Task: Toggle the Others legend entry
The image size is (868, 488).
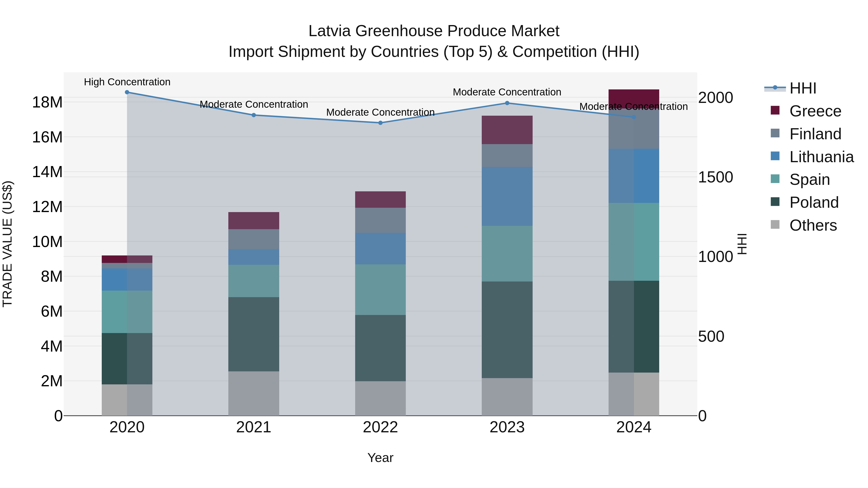Action: [x=803, y=225]
